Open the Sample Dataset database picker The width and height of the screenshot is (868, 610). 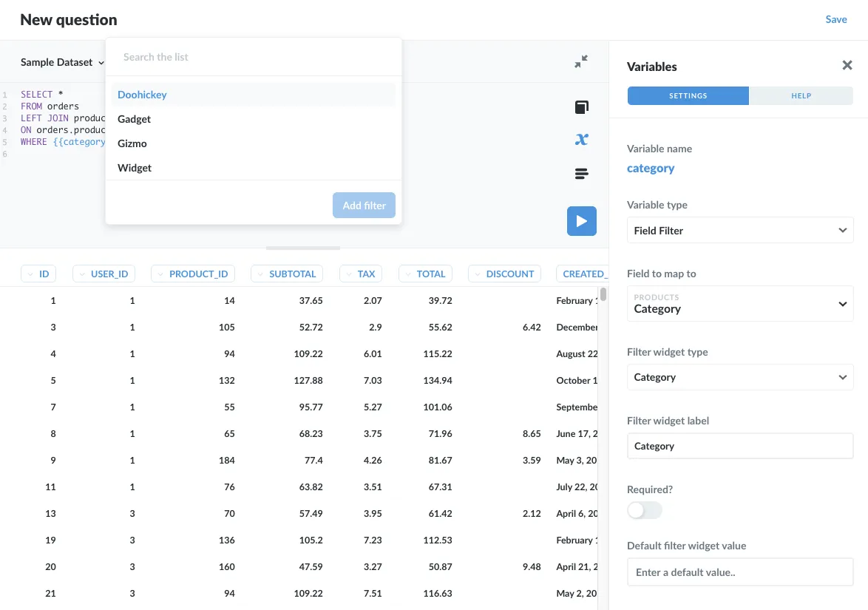(62, 62)
